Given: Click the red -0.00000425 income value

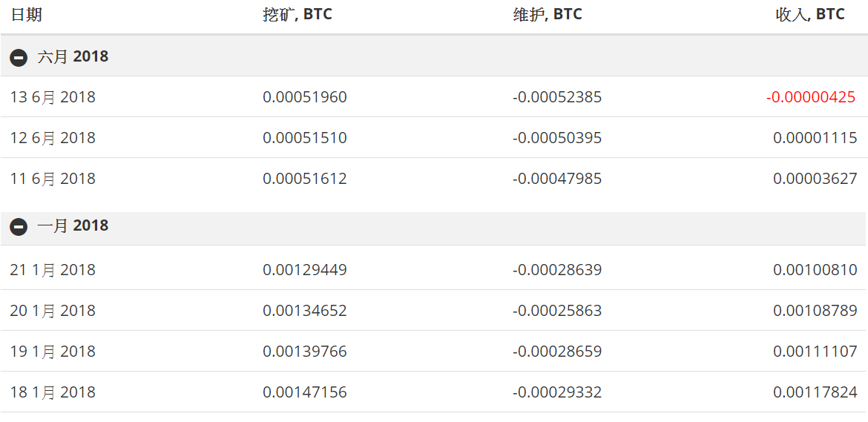Looking at the screenshot, I should coord(811,97).
